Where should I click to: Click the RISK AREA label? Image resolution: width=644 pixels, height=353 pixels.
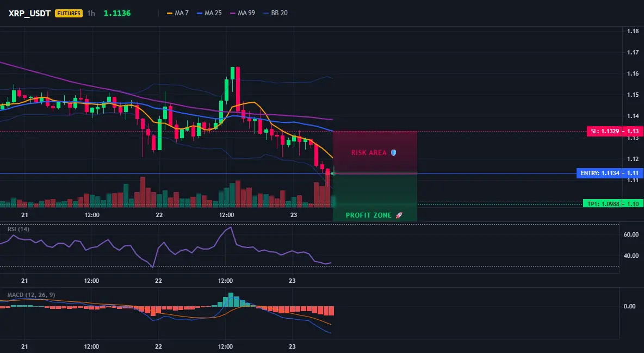point(369,152)
